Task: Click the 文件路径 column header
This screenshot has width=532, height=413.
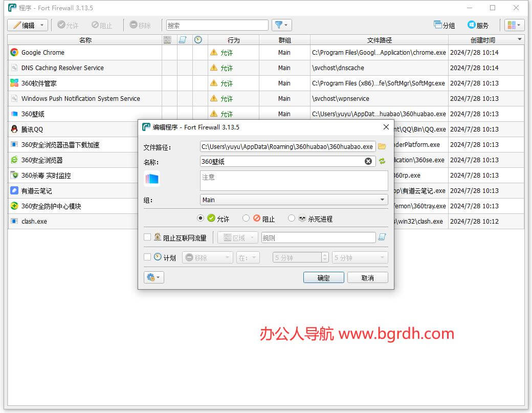Action: 379,40
